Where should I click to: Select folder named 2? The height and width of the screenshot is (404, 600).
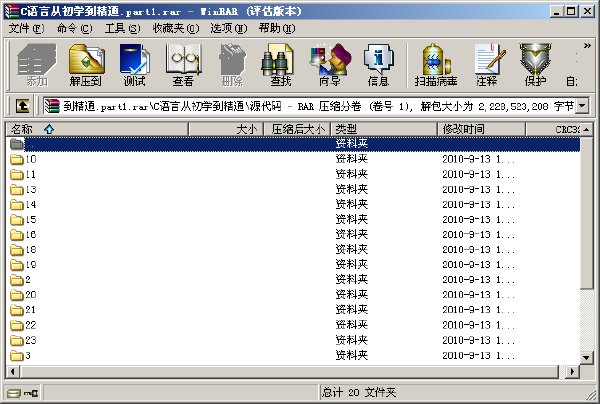293,280
